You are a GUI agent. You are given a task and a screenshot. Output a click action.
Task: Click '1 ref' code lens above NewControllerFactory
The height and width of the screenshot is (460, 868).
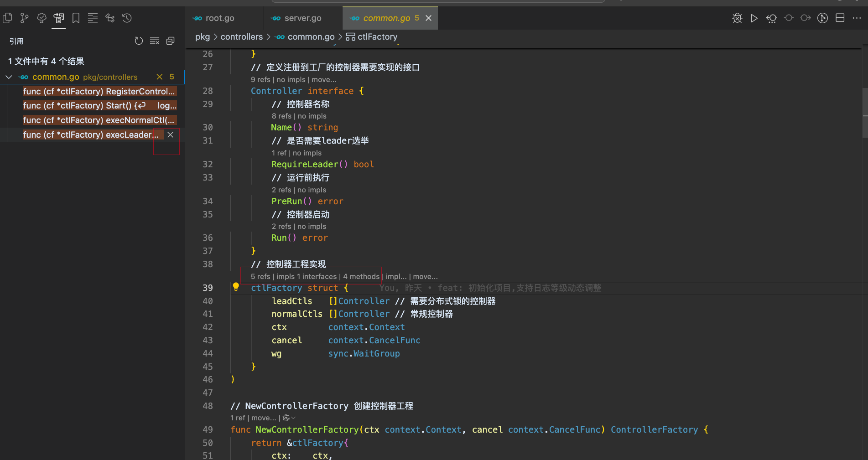coord(238,418)
